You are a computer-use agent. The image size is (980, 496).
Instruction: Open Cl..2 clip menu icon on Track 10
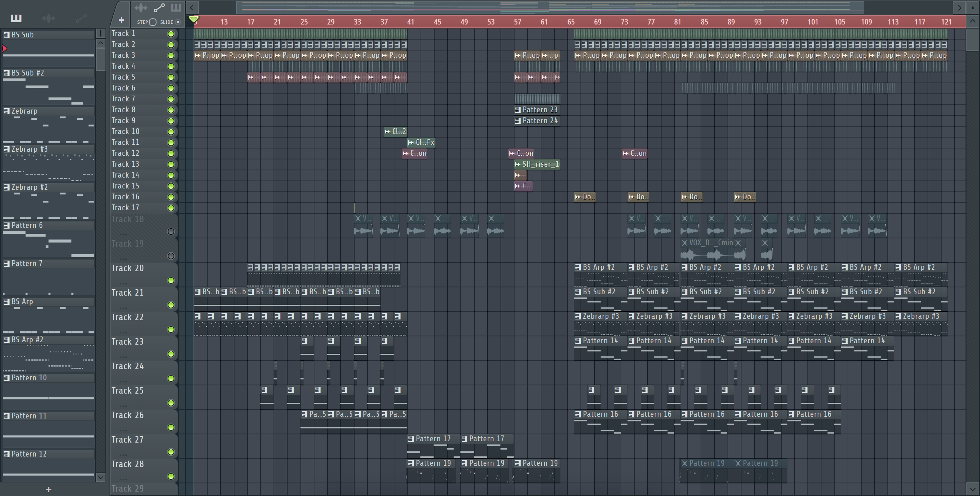387,132
